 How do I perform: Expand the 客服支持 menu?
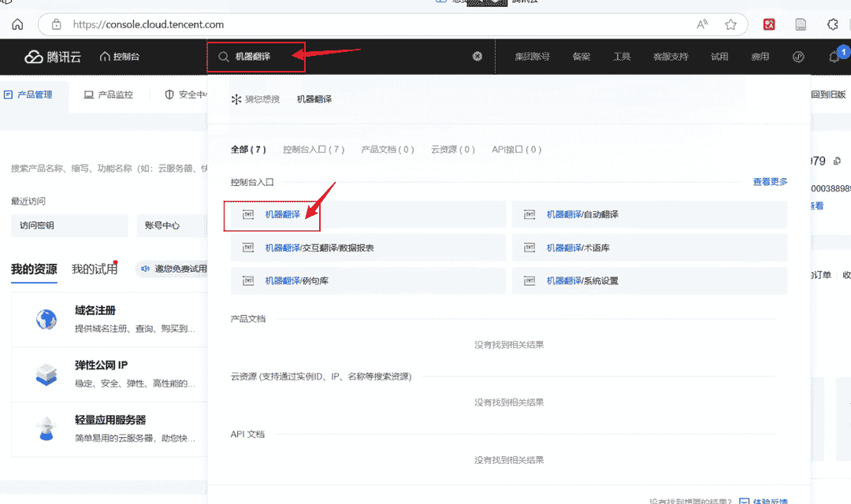coord(671,57)
